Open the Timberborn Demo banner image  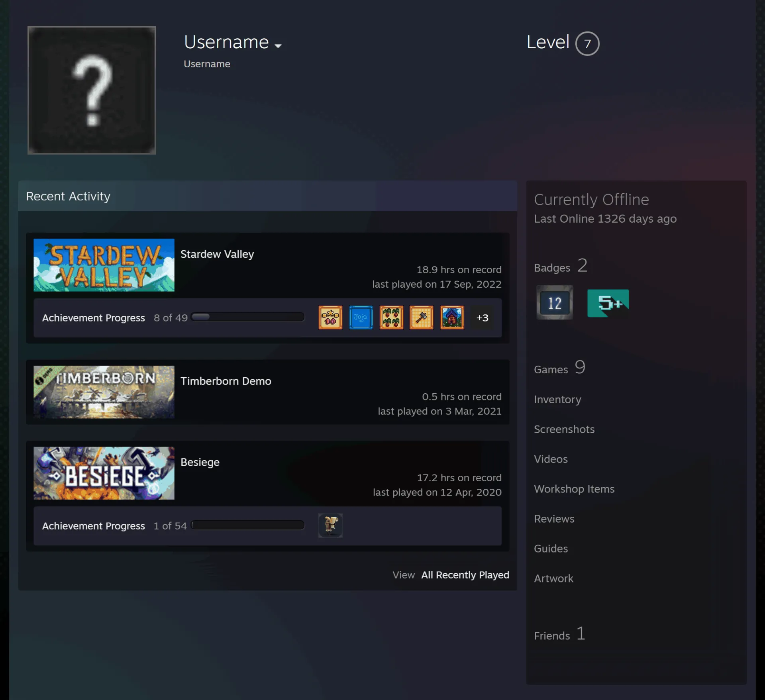click(x=104, y=392)
